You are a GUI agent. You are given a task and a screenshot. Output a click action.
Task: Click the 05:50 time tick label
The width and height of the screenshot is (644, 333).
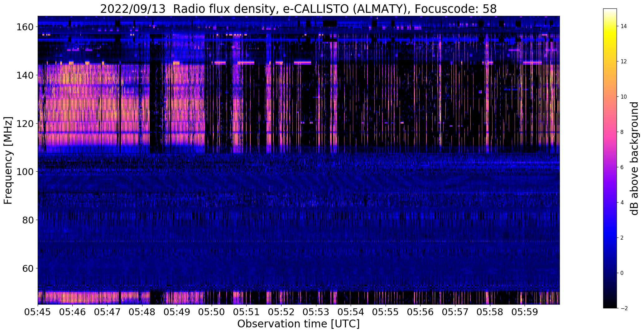click(x=212, y=312)
